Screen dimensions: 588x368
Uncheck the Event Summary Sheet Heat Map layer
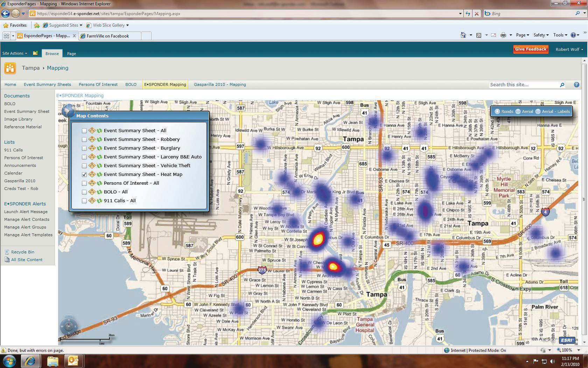84,175
